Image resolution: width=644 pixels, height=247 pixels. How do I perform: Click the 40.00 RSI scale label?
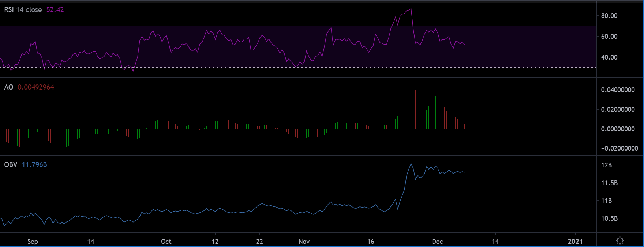click(609, 57)
